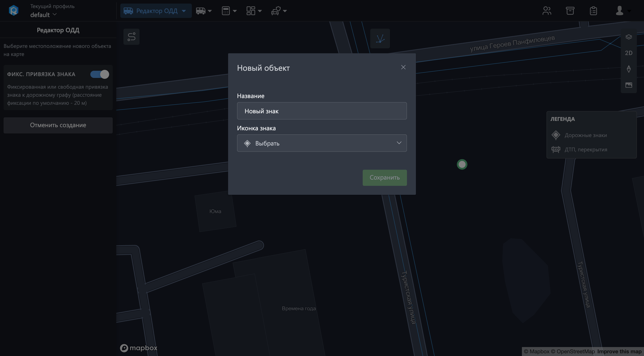The image size is (644, 356).
Task: Click the Юма building label on map
Action: coord(215,211)
